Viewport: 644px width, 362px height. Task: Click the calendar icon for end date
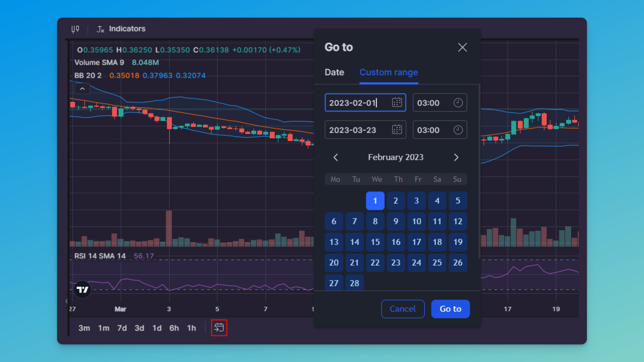click(397, 130)
